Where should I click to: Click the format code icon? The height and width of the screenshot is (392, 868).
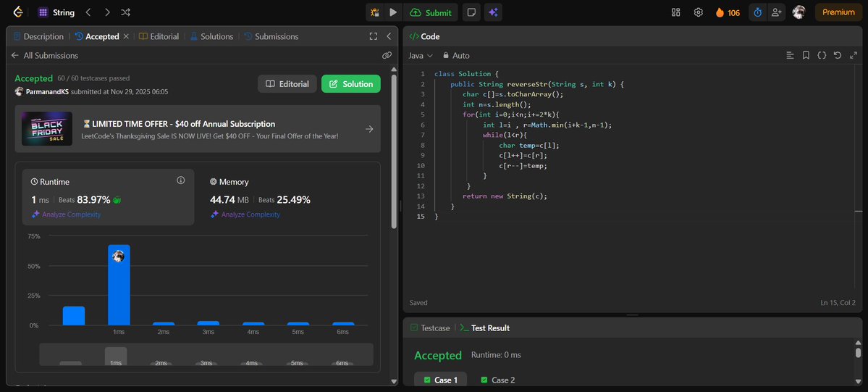tap(791, 56)
